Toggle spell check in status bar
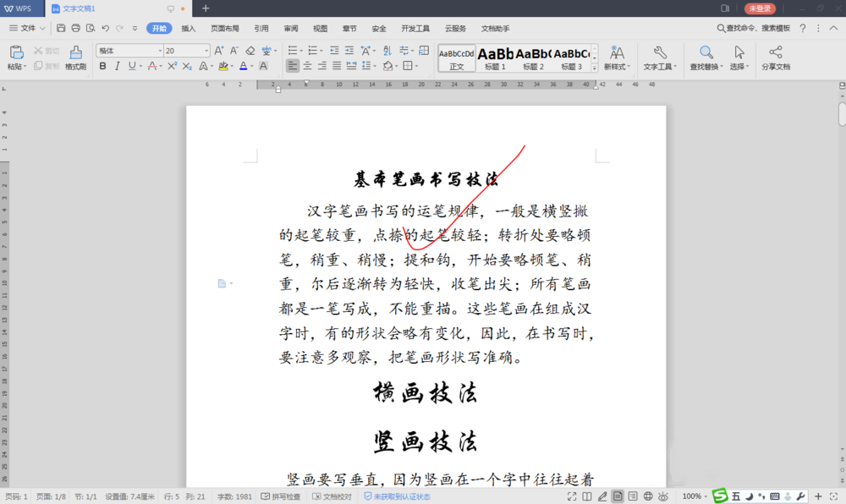This screenshot has height=504, width=846. (x=281, y=496)
